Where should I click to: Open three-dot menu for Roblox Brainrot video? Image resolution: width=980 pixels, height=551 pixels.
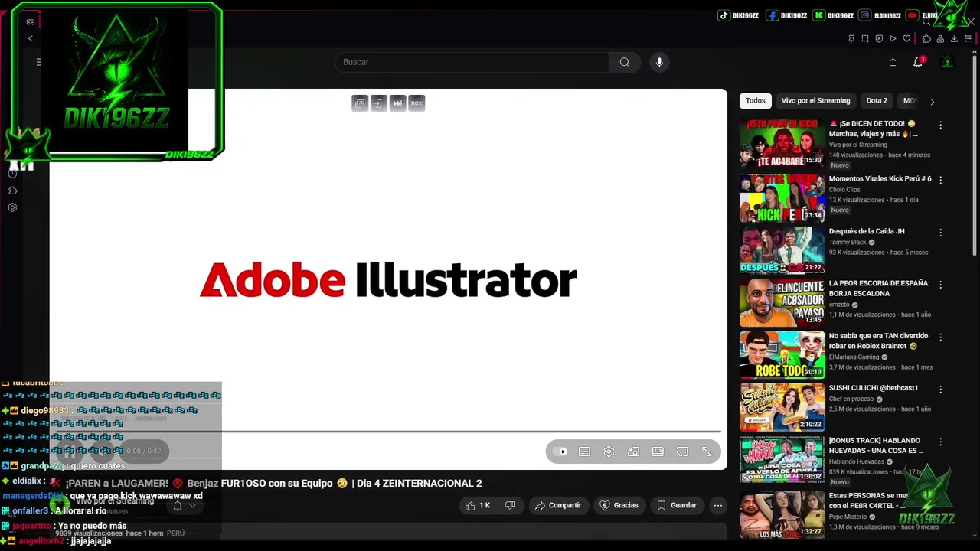tap(940, 337)
